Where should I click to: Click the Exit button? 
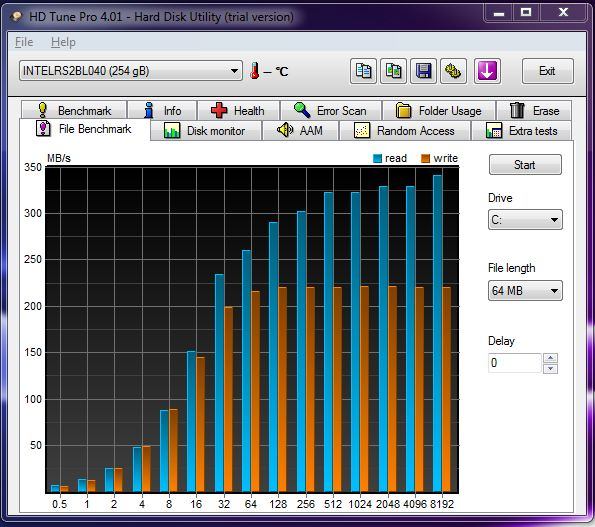click(547, 71)
